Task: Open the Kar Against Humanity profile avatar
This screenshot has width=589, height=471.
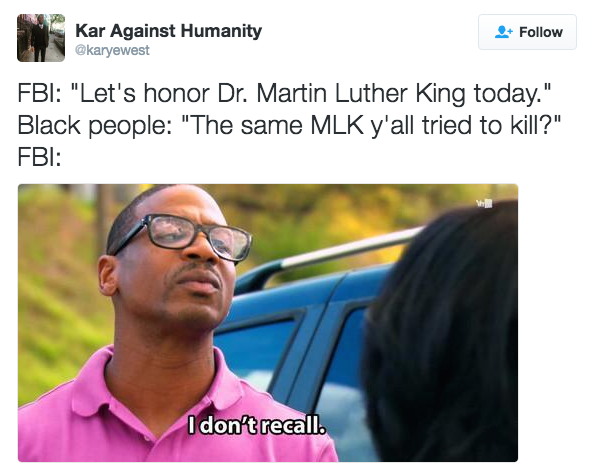Action: click(x=41, y=38)
